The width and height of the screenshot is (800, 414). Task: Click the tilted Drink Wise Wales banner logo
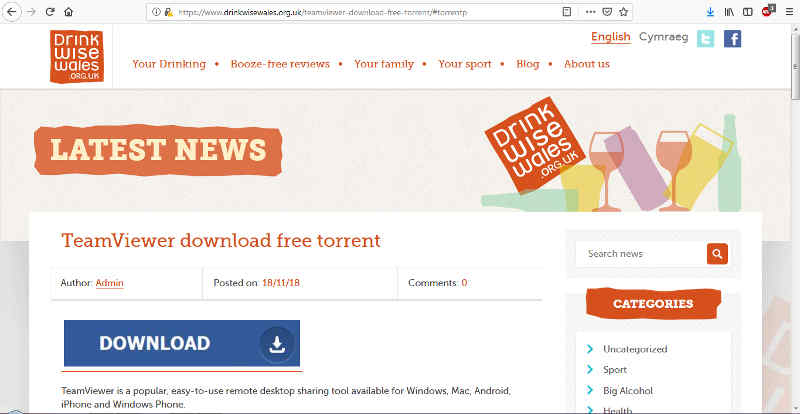pyautogui.click(x=535, y=144)
